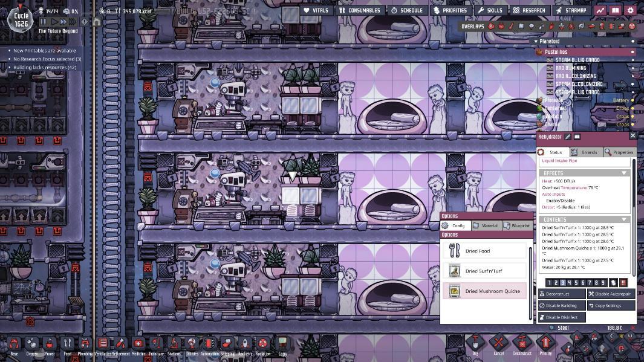The width and height of the screenshot is (644, 362).
Task: Open game settings gear icon
Action: point(631,10)
